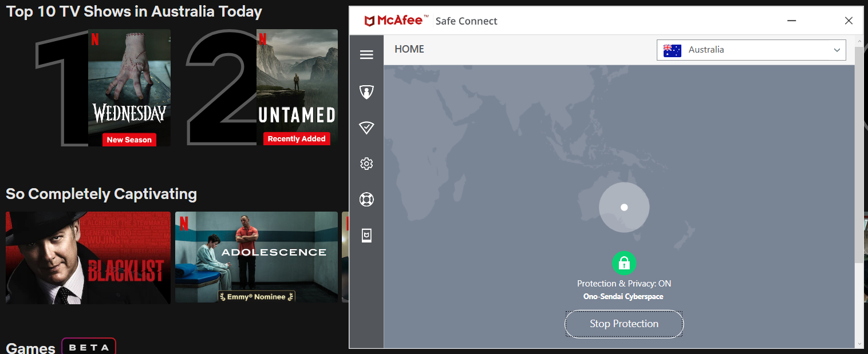Open the lifebuoy help icon
This screenshot has height=354, width=868.
[x=366, y=200]
